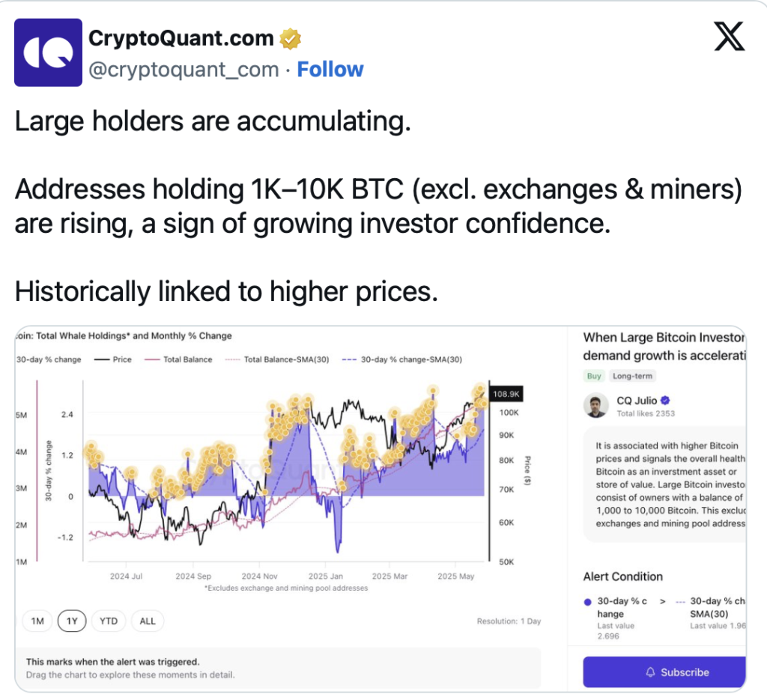Click the 108.9K price label
Viewport: 767px width, 700px height.
click(x=506, y=394)
